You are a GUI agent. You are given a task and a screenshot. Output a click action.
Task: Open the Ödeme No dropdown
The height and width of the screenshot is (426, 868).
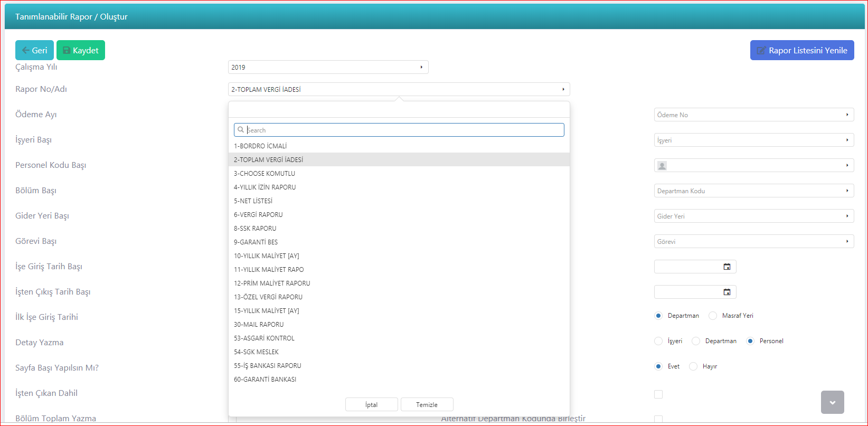click(x=753, y=115)
